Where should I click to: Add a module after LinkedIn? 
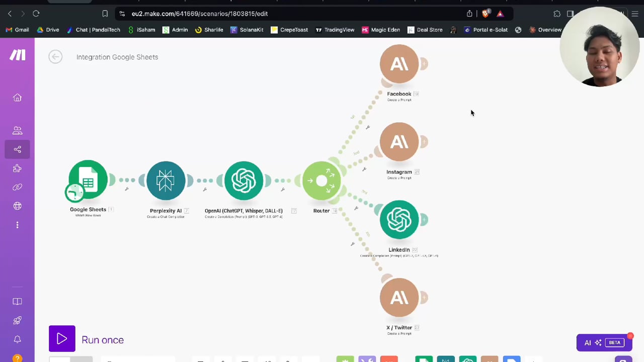[x=424, y=220]
